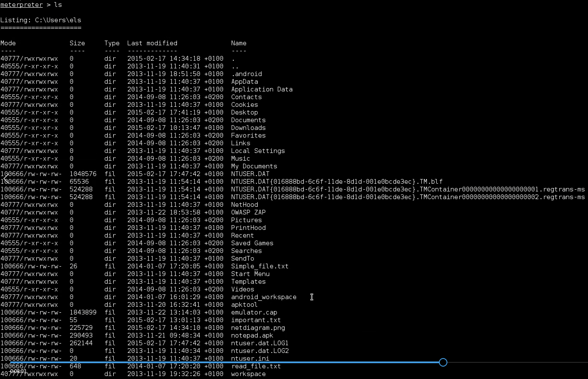Click the size value 1843899

coord(83,312)
